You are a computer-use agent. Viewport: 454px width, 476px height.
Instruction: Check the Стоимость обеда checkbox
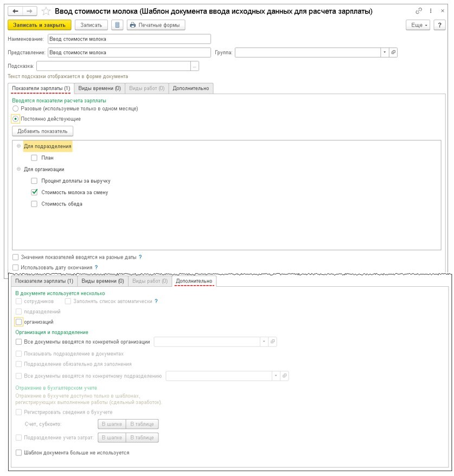(x=34, y=204)
